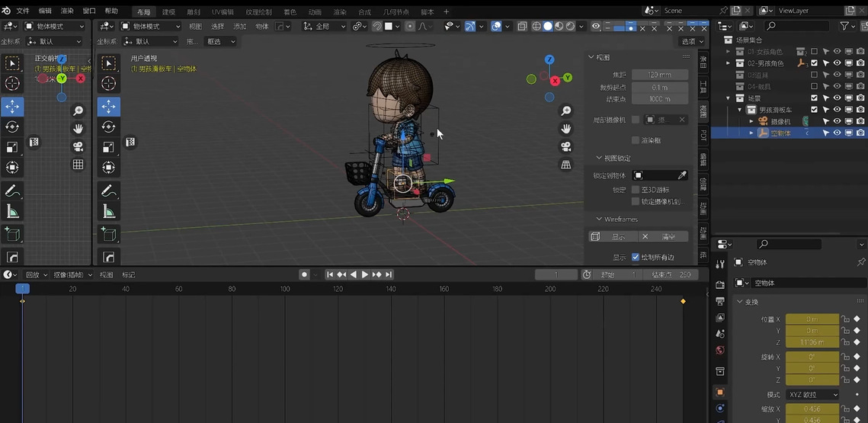Uncheck the 绘制所有边 checkbox
The height and width of the screenshot is (423, 868).
pos(636,258)
